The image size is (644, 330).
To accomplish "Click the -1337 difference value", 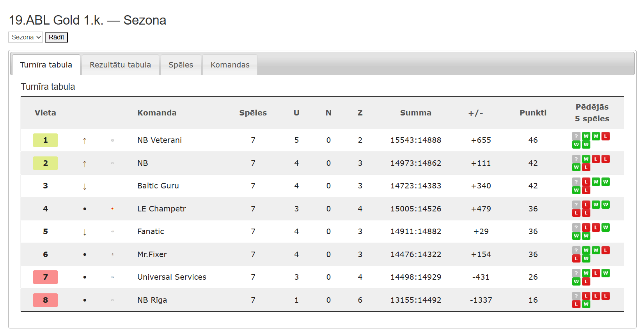I will [481, 300].
